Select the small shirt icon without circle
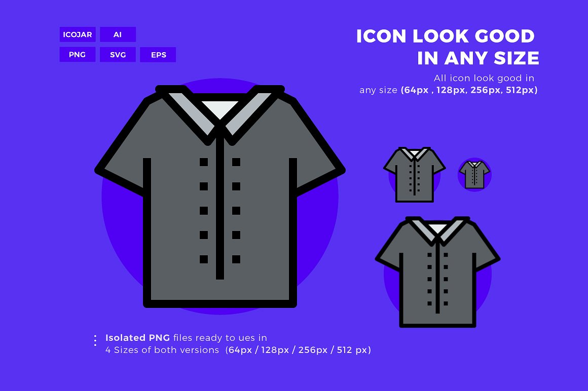 pyautogui.click(x=414, y=175)
